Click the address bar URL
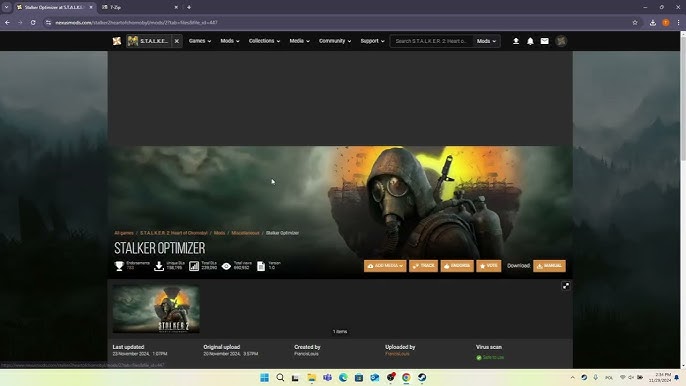Image resolution: width=686 pixels, height=386 pixels. [x=136, y=22]
